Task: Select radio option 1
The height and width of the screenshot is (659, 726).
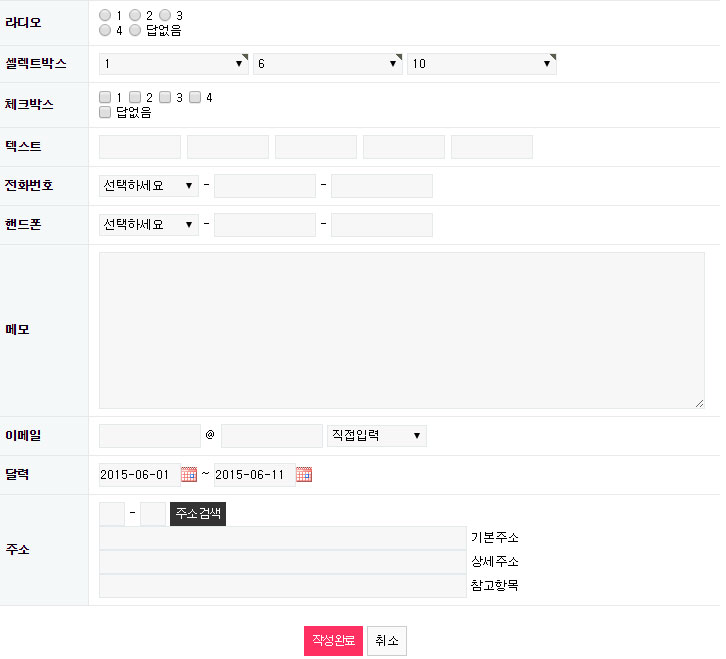Action: pyautogui.click(x=105, y=15)
